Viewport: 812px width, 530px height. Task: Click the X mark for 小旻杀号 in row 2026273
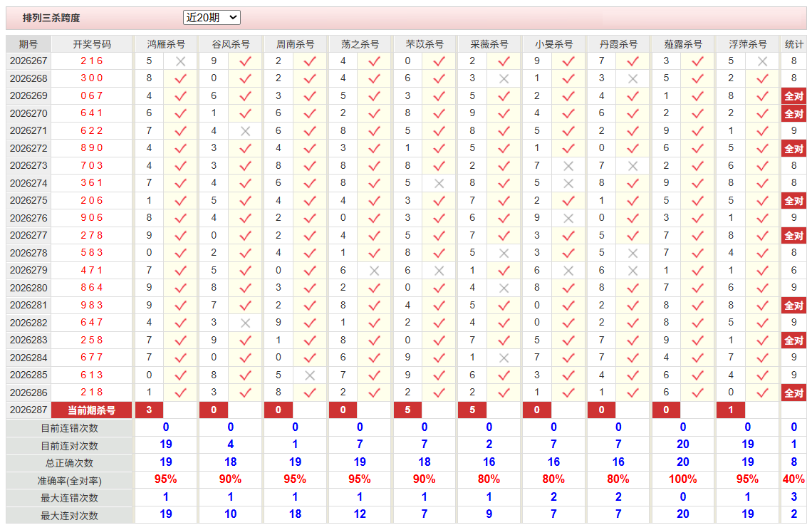[x=568, y=166]
